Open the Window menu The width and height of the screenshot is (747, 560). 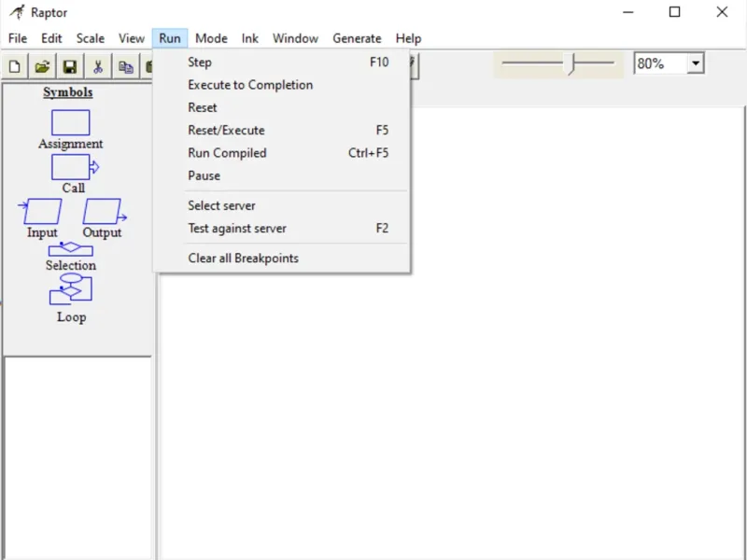[x=295, y=38]
